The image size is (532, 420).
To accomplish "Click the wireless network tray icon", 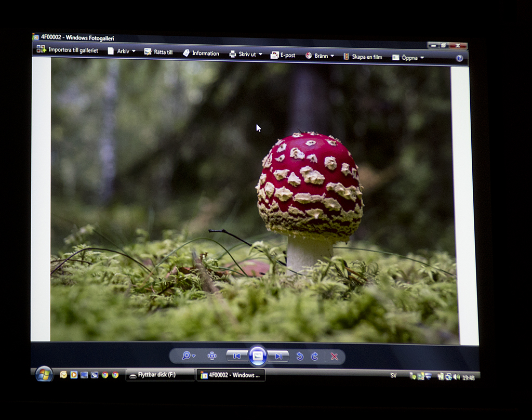I will 428,376.
